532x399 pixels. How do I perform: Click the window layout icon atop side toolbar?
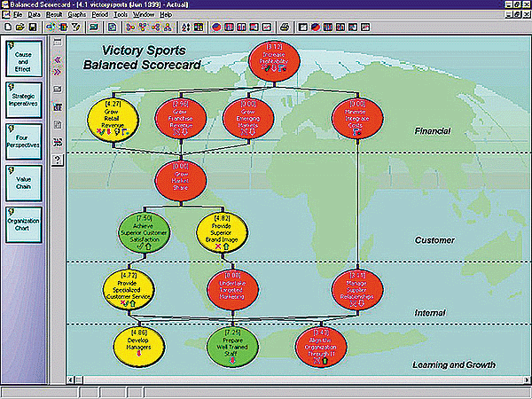coord(58,43)
